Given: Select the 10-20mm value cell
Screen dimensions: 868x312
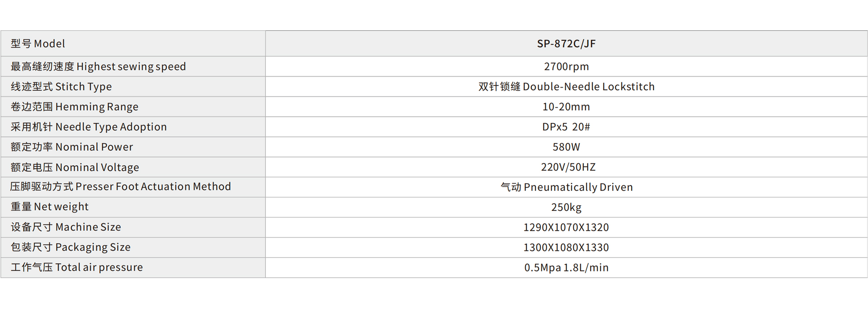Looking at the screenshot, I should pyautogui.click(x=566, y=107).
